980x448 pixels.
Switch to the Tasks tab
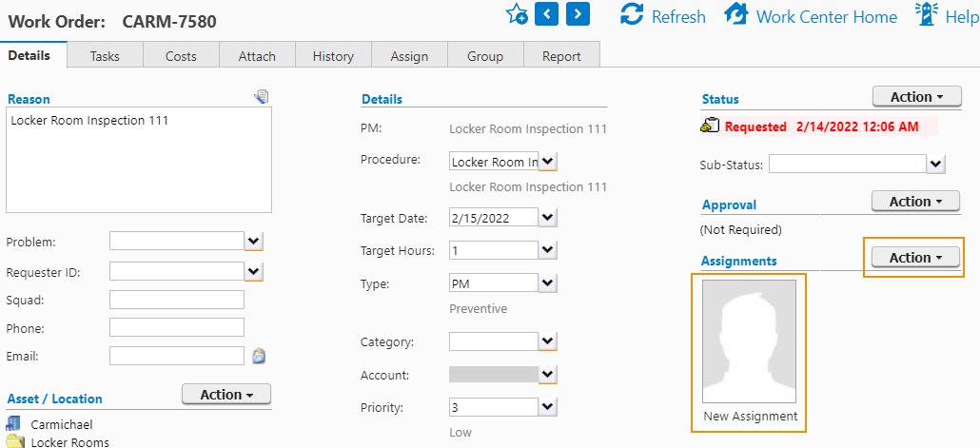pyautogui.click(x=105, y=56)
